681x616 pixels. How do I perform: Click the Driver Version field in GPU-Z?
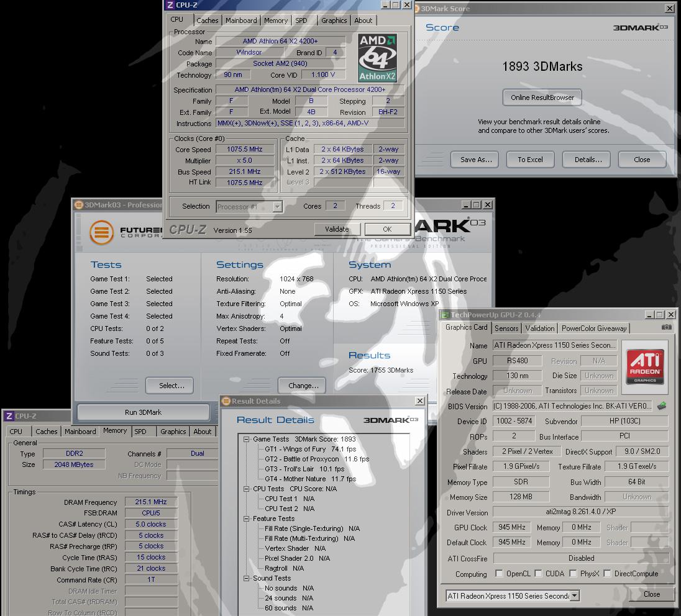click(581, 512)
